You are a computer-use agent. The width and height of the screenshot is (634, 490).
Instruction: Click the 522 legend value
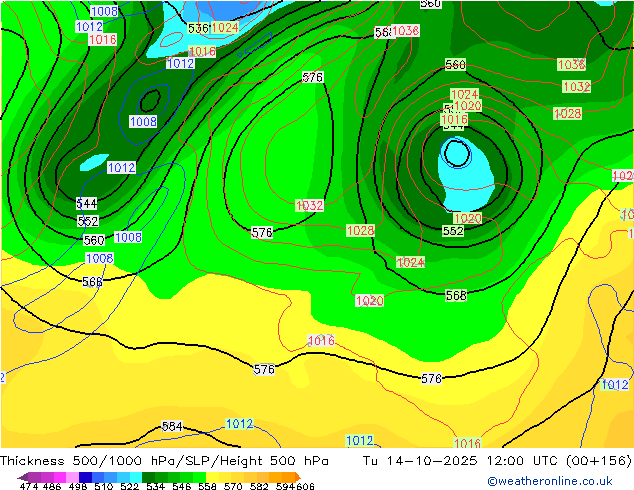point(129,486)
